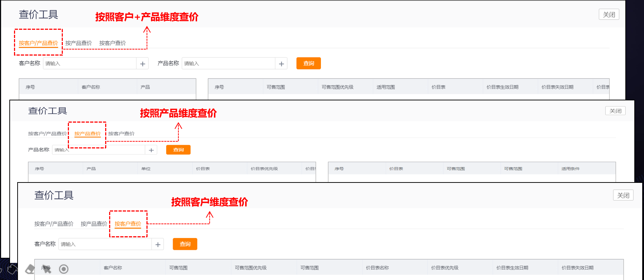
Task: Focus the 客户名称 input in the bottom panel
Action: (105, 244)
